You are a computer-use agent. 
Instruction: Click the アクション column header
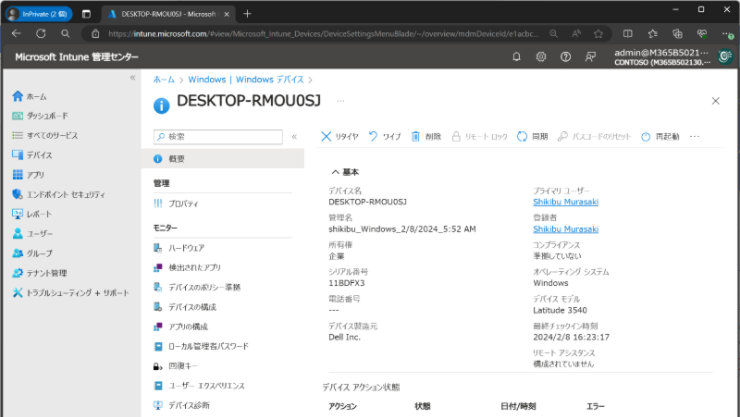pos(343,406)
